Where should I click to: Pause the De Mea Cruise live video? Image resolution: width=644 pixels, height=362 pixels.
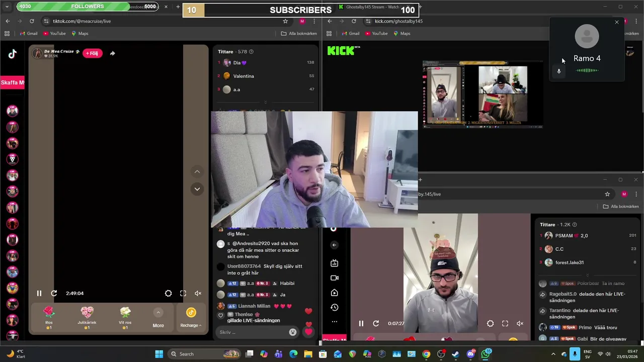coord(39,293)
